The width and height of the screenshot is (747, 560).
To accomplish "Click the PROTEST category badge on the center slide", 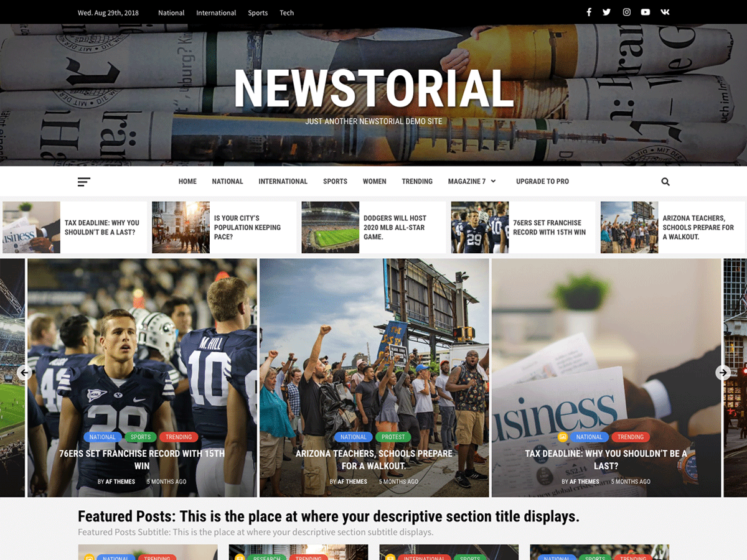I will [x=393, y=437].
